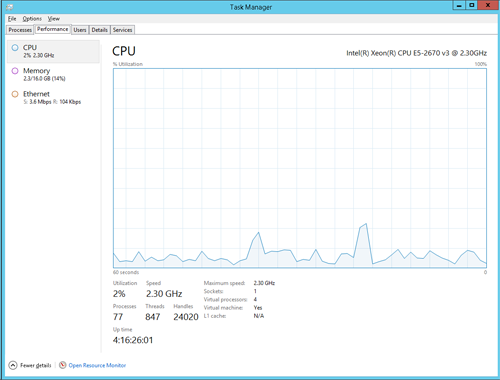Click the 2.30 GHz speed value
The image size is (500, 380).
point(164,294)
